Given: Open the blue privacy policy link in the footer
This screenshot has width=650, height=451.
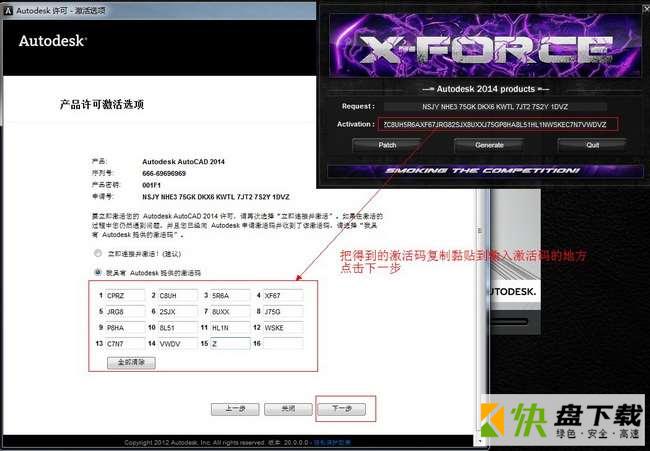Looking at the screenshot, I should tap(332, 443).
